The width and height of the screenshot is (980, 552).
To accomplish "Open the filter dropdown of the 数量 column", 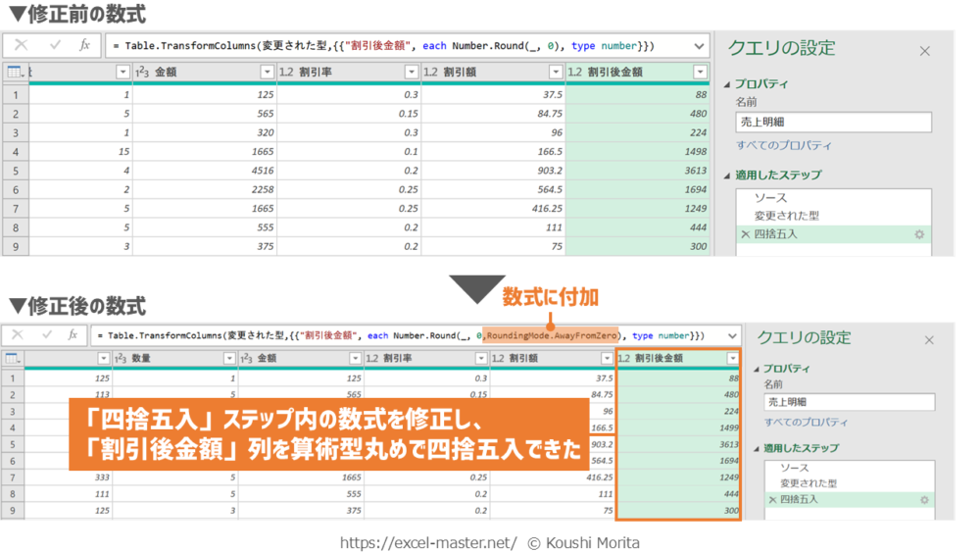I will [x=229, y=359].
